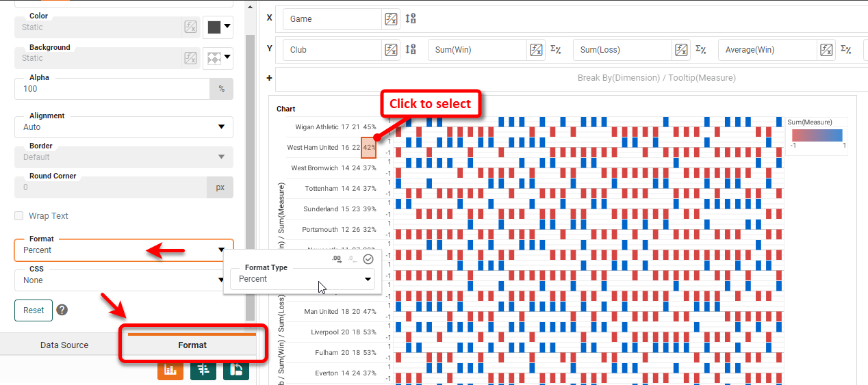The width and height of the screenshot is (868, 385).
Task: Click the decrease decimal places icon
Action: [x=352, y=258]
